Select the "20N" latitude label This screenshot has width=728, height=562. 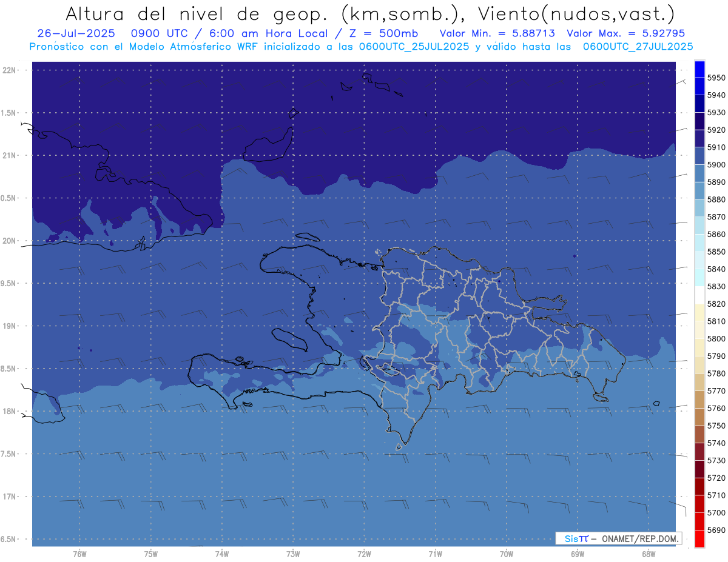point(9,241)
